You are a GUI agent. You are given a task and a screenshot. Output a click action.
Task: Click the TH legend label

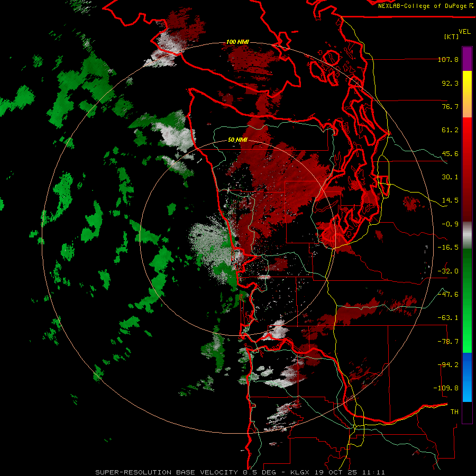pos(454,412)
